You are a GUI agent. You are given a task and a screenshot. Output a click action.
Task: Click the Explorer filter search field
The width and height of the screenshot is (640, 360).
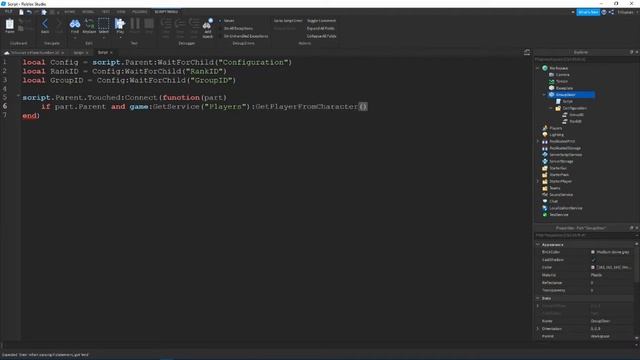[586, 60]
